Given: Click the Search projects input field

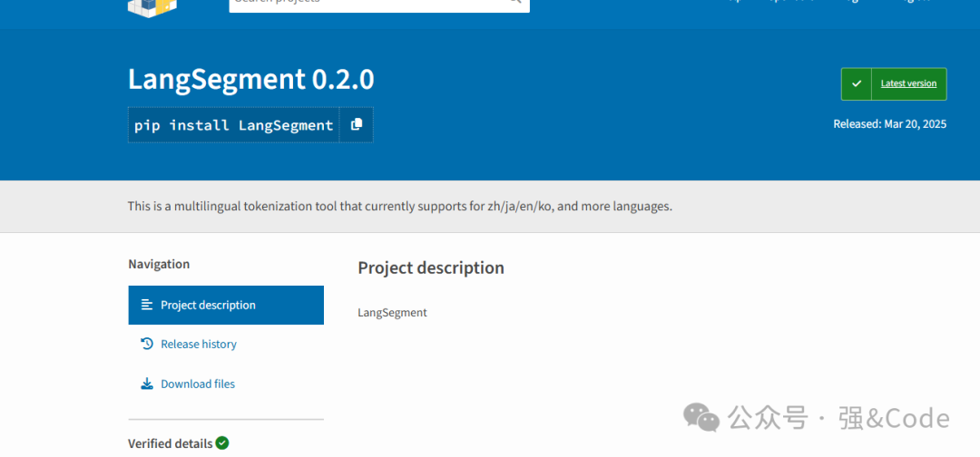Looking at the screenshot, I should click(x=379, y=5).
